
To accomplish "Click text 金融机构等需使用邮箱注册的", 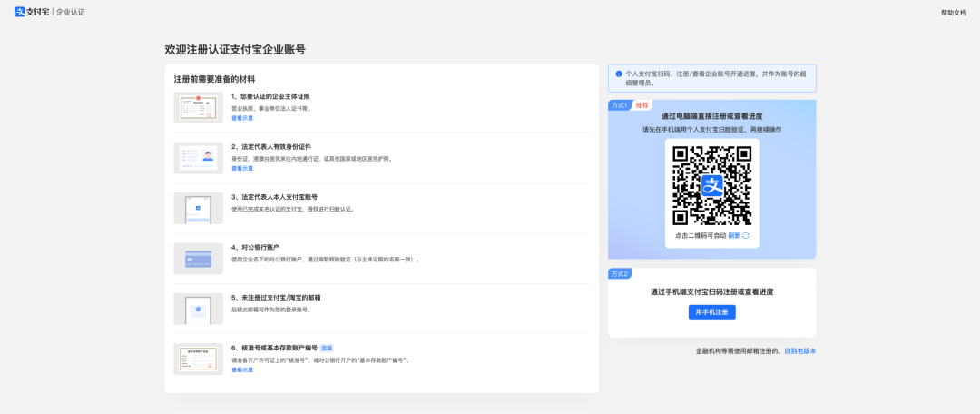I will tap(740, 350).
